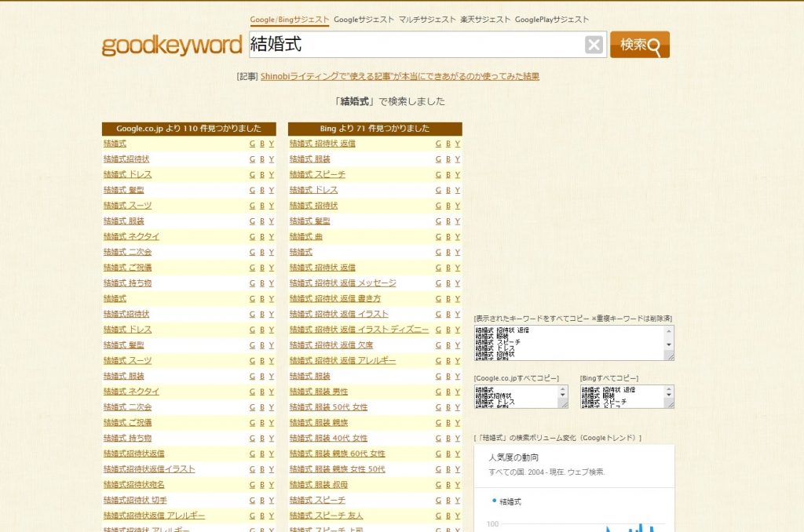Click G link for 結婚式招待状返信 アレルギー
The width and height of the screenshot is (804, 532).
click(252, 516)
